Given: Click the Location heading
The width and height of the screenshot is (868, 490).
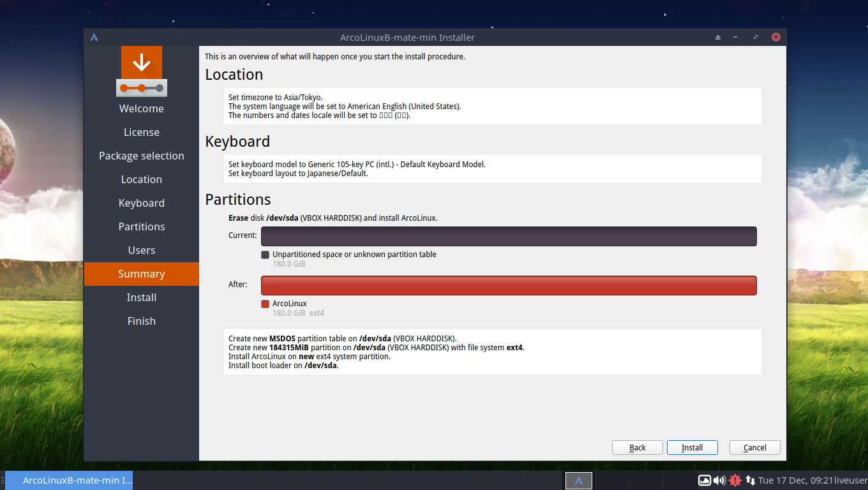Looking at the screenshot, I should [x=234, y=75].
